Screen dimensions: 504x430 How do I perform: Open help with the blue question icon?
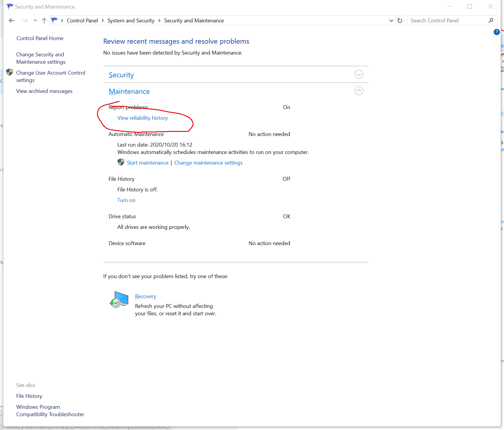tap(497, 32)
